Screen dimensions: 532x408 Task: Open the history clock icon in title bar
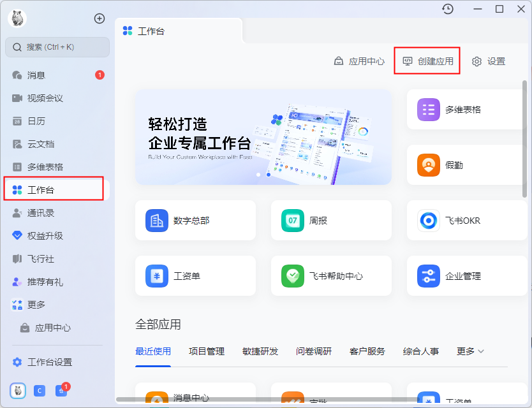pyautogui.click(x=448, y=9)
